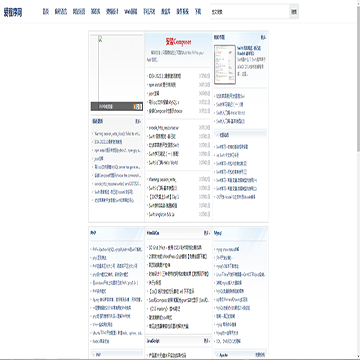Click the broken image placeholder in the slideshow

[x=100, y=39]
